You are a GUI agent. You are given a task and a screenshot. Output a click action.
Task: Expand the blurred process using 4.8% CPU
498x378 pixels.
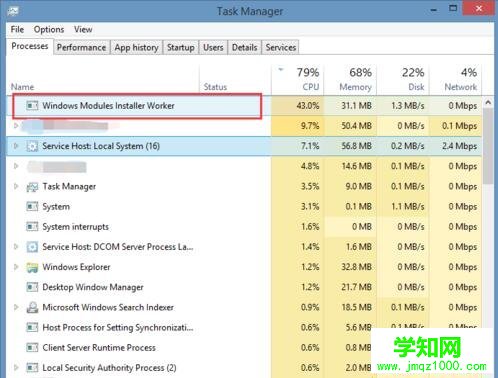[16, 166]
